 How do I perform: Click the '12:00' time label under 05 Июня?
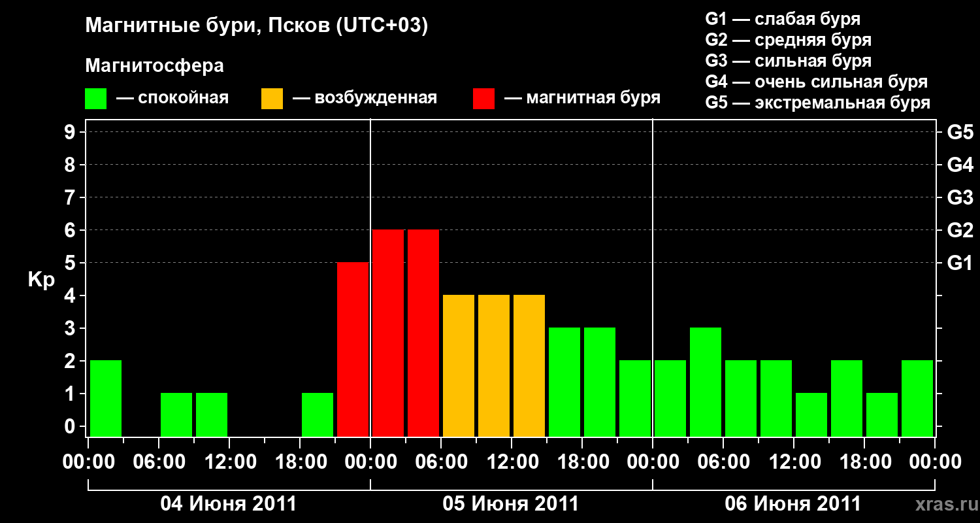point(512,462)
